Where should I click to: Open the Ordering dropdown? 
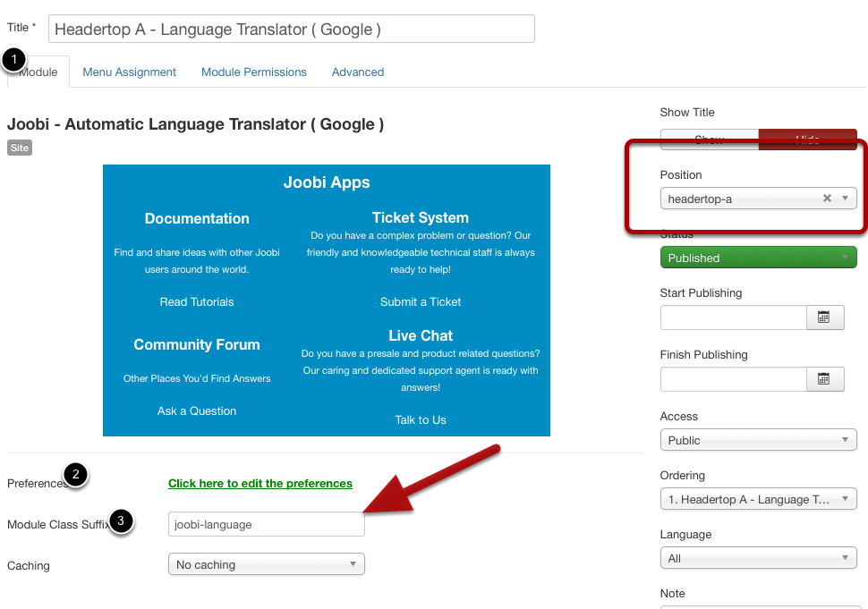coord(759,499)
